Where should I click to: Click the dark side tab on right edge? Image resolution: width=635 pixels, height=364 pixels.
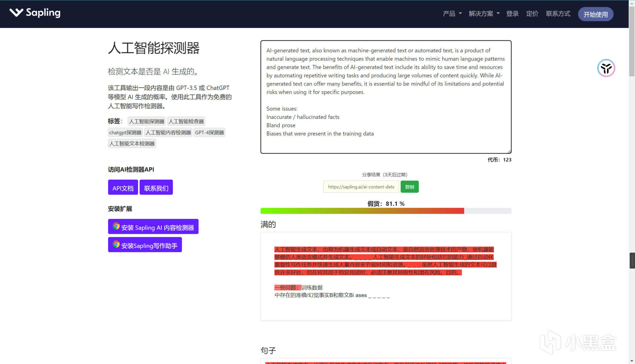pyautogui.click(x=632, y=260)
